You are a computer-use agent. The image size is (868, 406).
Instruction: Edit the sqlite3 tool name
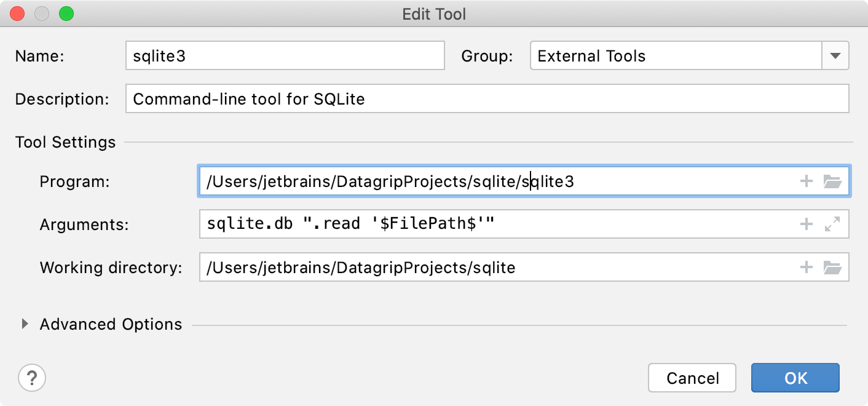click(x=284, y=55)
